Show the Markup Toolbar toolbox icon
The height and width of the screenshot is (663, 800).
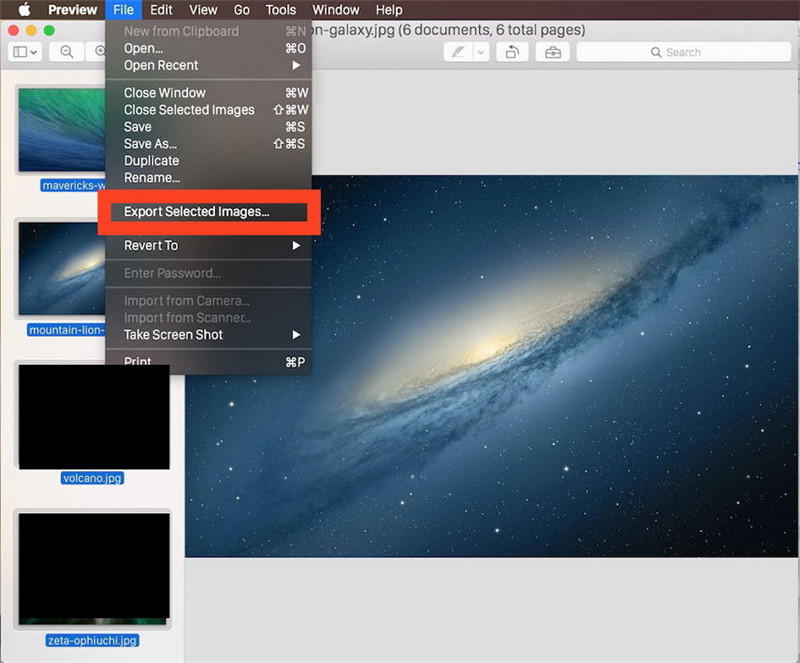[553, 51]
